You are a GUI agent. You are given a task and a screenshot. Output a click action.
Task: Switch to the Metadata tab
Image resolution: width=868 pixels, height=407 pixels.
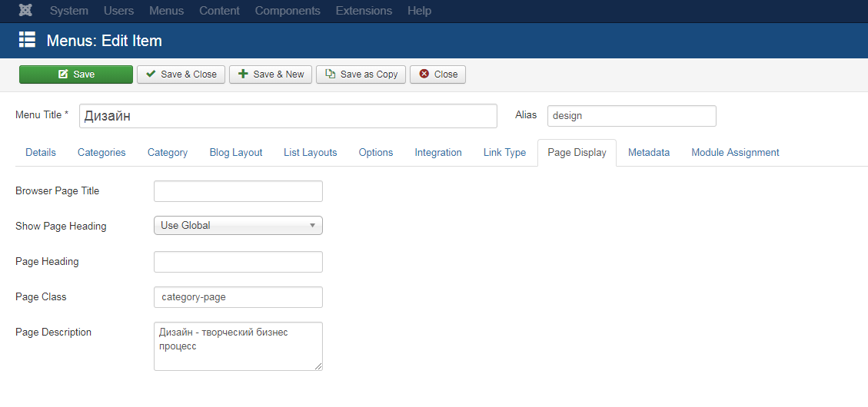click(648, 153)
